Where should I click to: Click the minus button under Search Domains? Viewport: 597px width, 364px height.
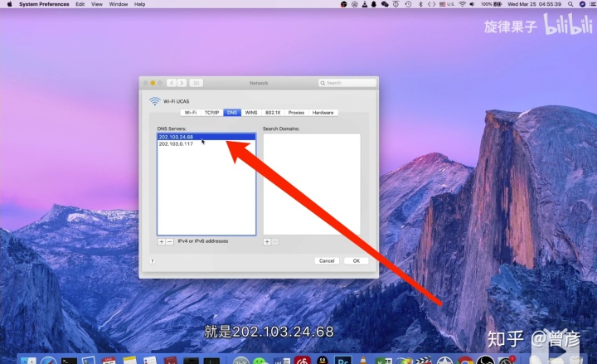click(x=275, y=242)
